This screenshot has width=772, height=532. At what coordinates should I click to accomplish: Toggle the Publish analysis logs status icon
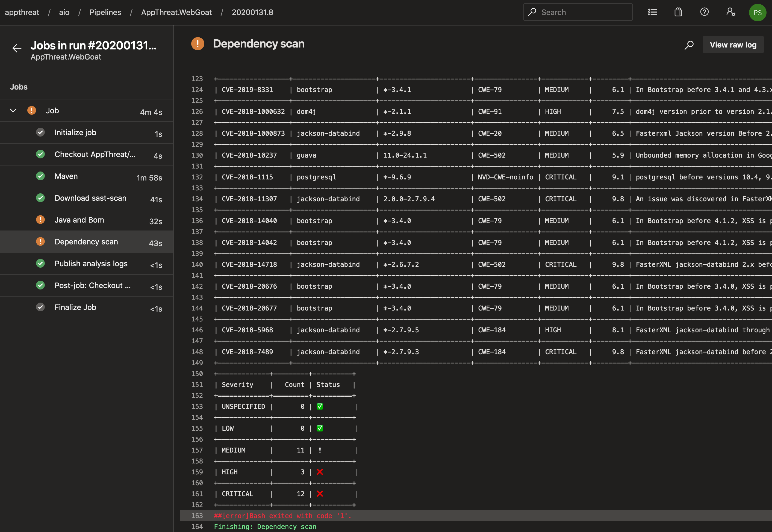coord(40,263)
